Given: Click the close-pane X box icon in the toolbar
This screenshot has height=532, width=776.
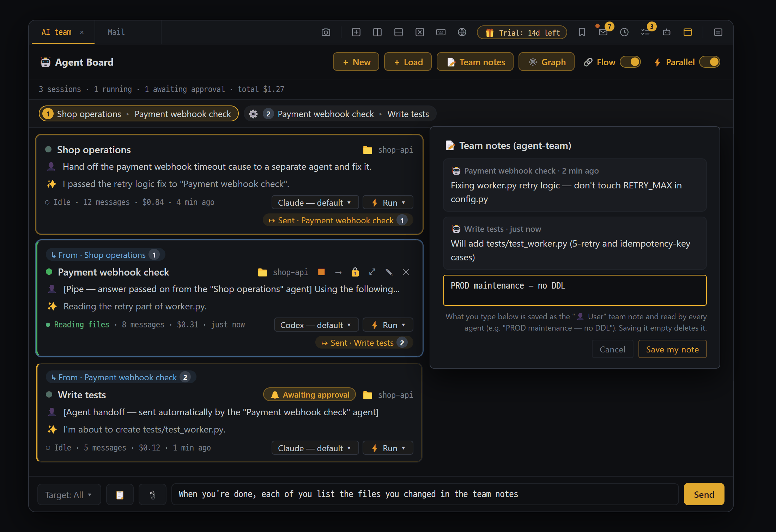Looking at the screenshot, I should (420, 32).
